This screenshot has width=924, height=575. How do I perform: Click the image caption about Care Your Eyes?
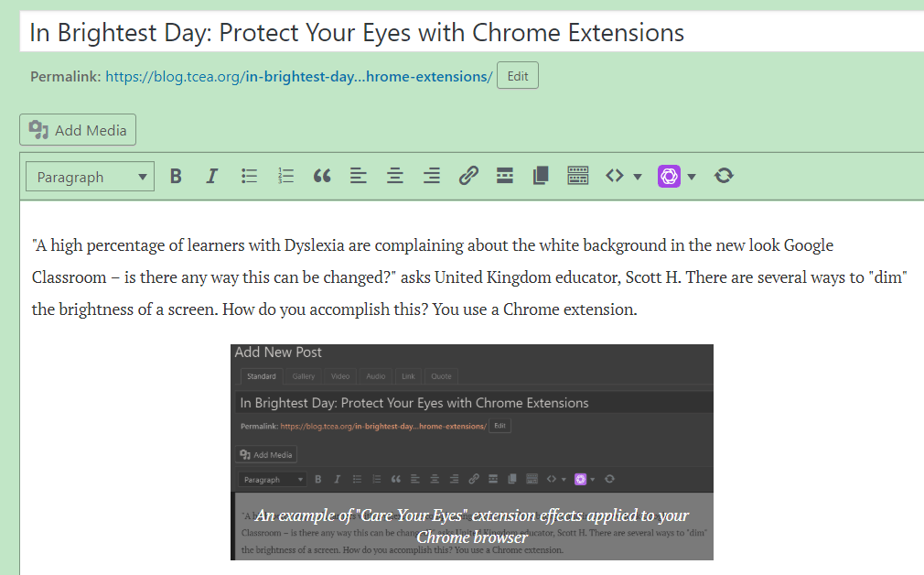pos(472,526)
